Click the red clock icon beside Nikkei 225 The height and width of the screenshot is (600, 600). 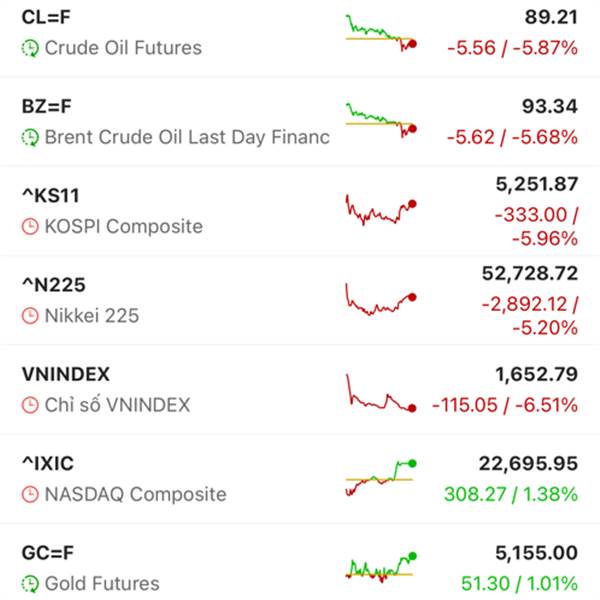30,316
